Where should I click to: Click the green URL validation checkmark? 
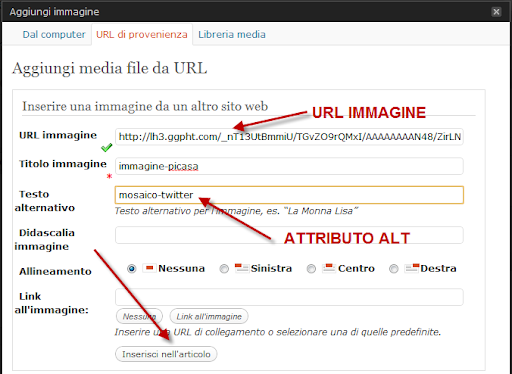tap(107, 147)
